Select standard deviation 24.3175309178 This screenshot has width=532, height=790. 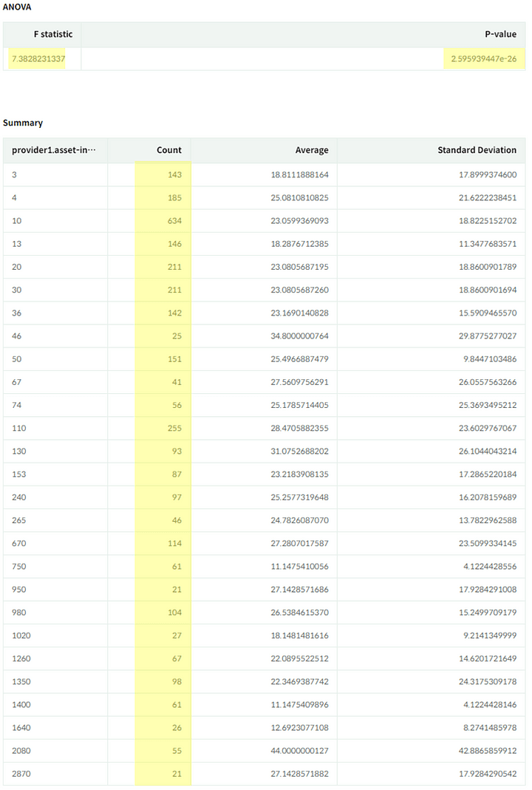pyautogui.click(x=487, y=681)
